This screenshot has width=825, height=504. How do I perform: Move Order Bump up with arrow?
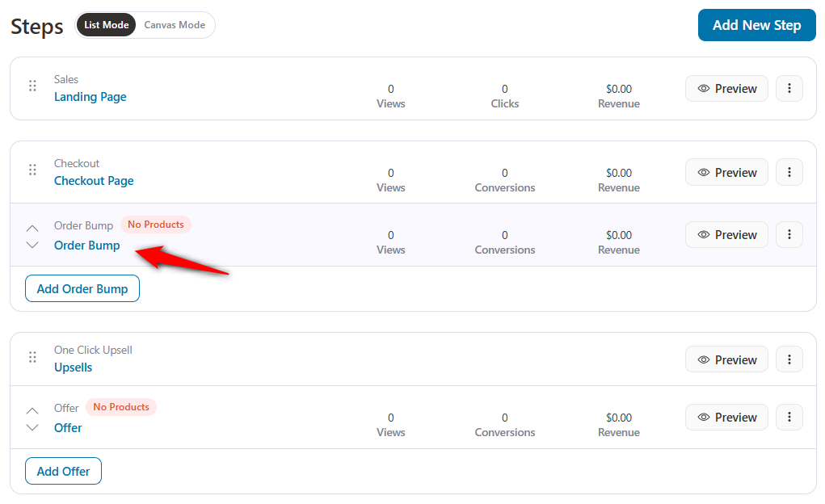coord(32,228)
